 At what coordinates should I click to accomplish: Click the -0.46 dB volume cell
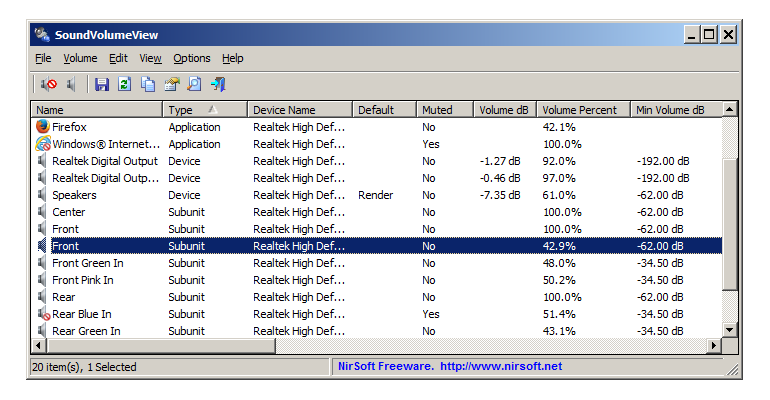pos(500,178)
